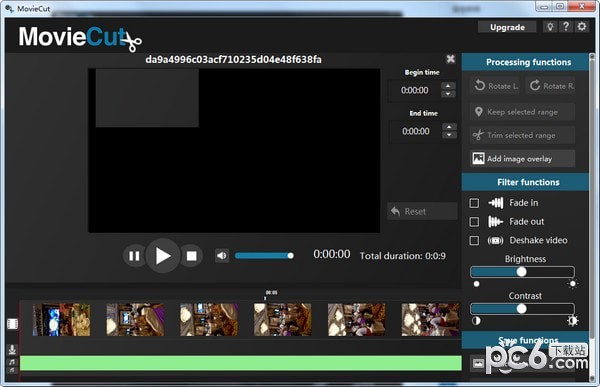Close the loaded video with the X

coord(451,59)
